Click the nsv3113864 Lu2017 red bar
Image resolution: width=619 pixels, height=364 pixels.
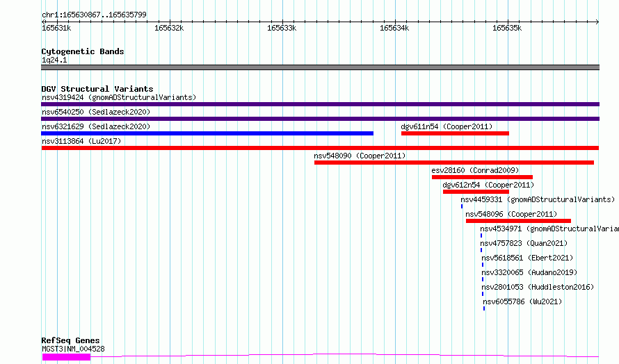pos(320,148)
